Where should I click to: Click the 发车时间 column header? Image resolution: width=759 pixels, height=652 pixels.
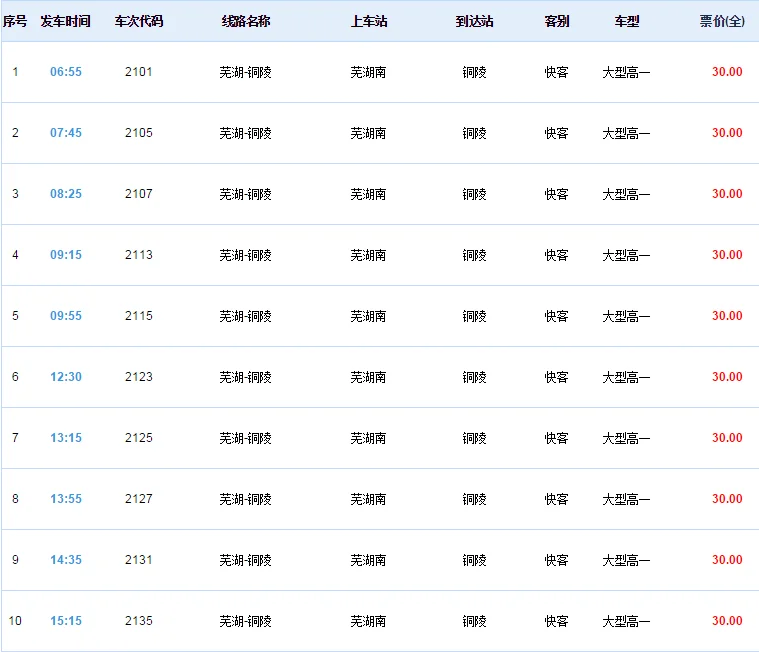66,21
